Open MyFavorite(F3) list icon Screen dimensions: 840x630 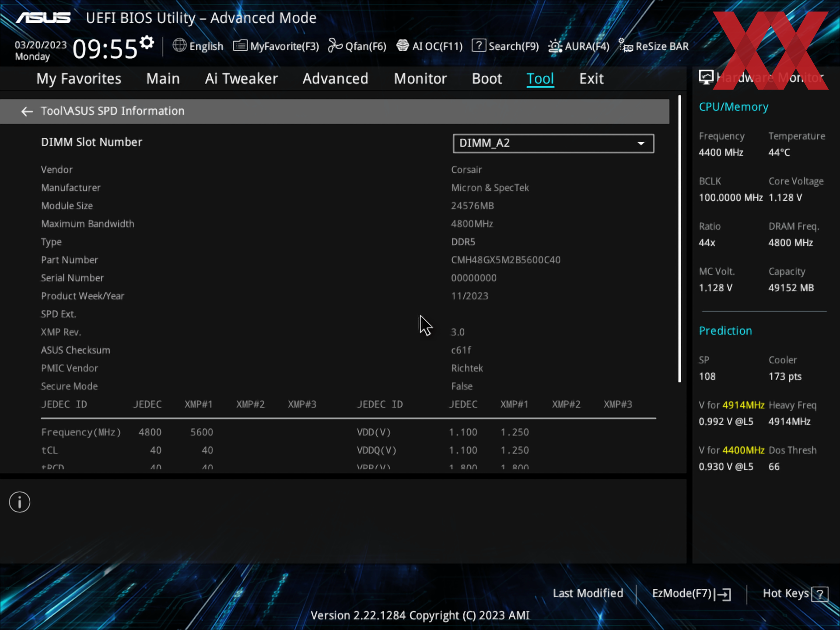coord(240,45)
